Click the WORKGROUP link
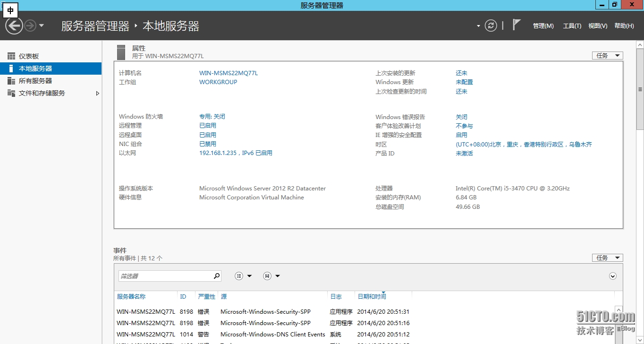Viewport: 644px width, 344px height. (218, 82)
